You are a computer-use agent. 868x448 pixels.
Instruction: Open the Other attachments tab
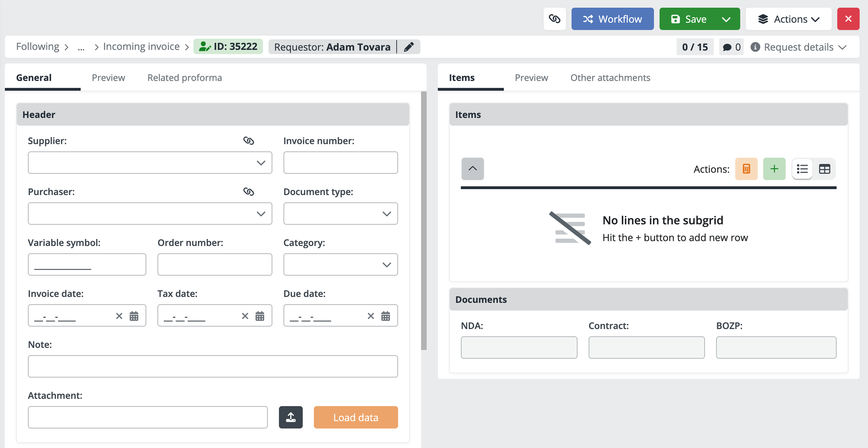pyautogui.click(x=610, y=78)
